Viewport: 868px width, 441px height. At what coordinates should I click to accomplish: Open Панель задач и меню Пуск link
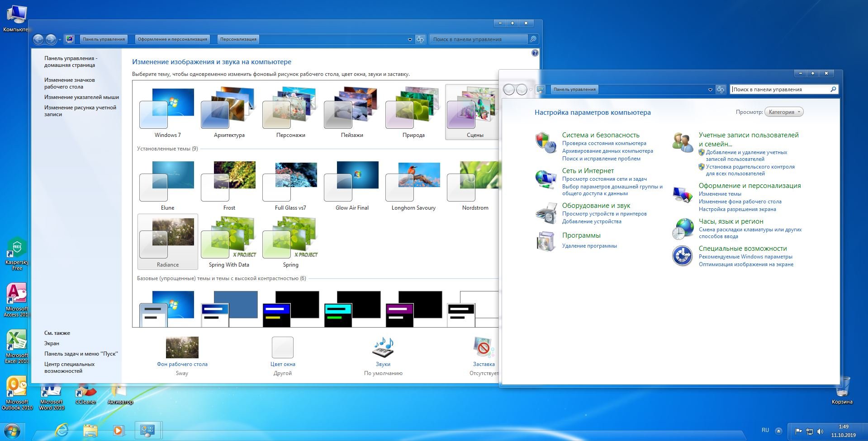(81, 354)
